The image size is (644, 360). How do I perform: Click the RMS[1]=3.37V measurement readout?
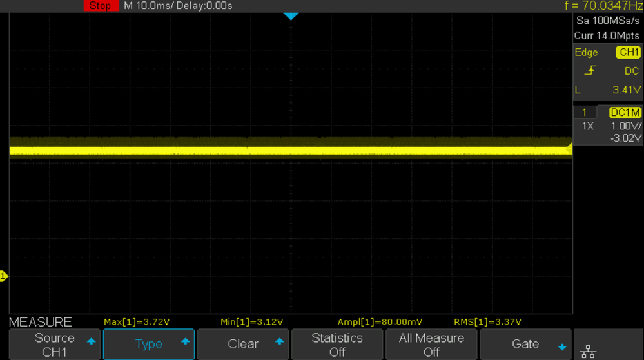(x=487, y=322)
